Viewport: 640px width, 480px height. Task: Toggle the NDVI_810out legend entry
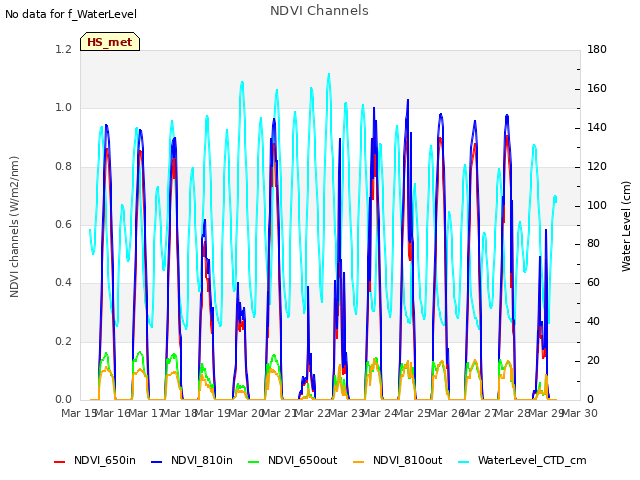[398, 460]
